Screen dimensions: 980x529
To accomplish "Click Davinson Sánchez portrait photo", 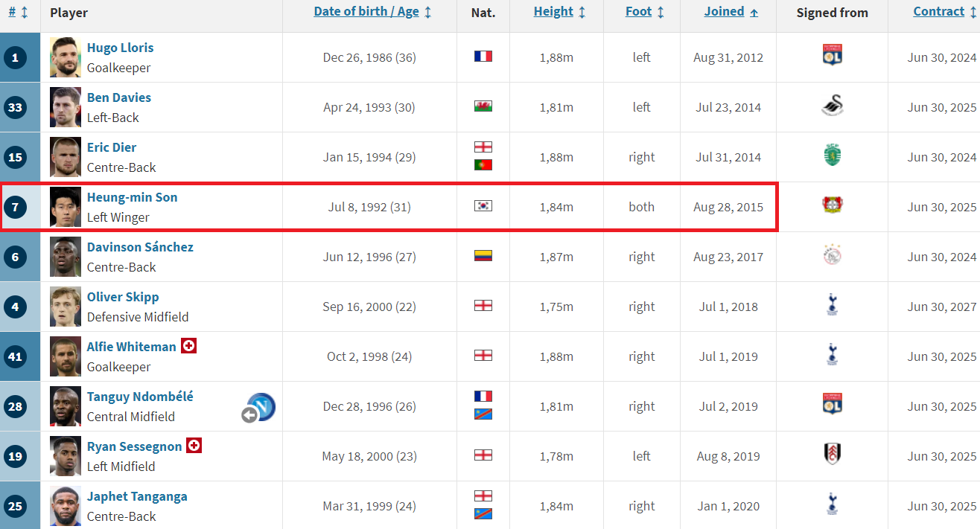I will click(x=66, y=257).
